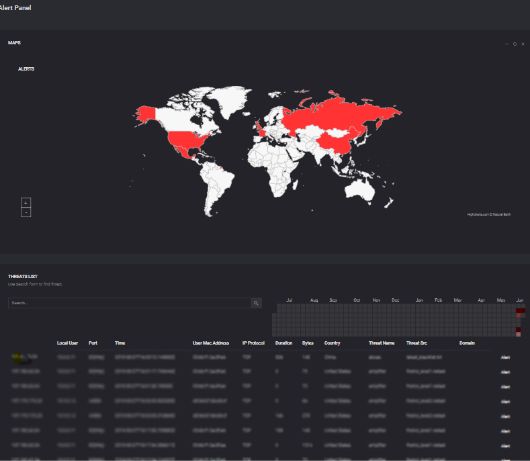Sort by the IP Protocol column header

(253, 343)
